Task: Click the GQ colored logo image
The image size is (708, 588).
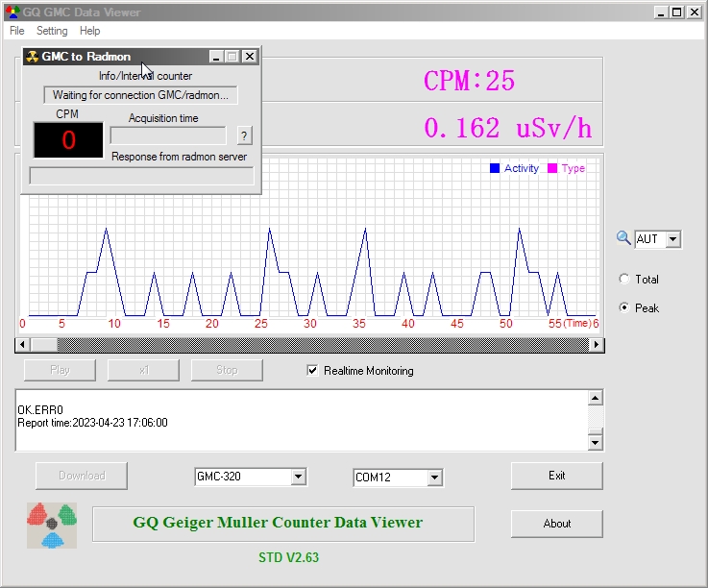Action: pos(52,526)
